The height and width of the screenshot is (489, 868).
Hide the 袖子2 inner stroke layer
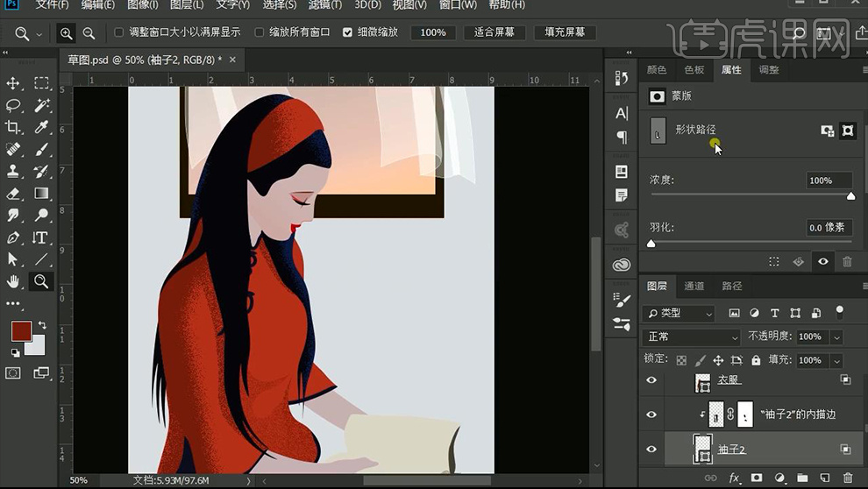[x=651, y=415]
